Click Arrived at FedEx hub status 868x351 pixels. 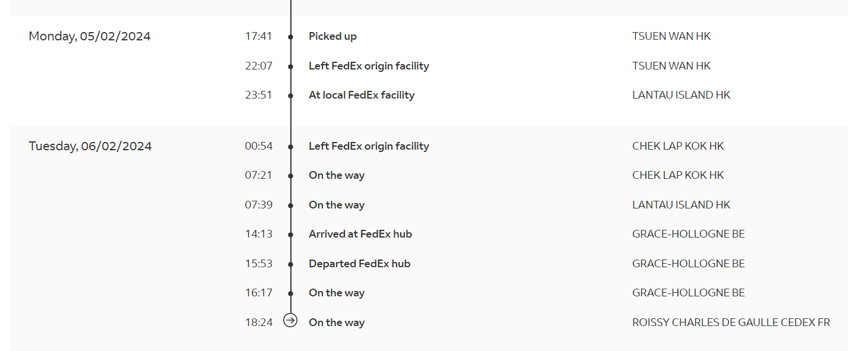[360, 234]
